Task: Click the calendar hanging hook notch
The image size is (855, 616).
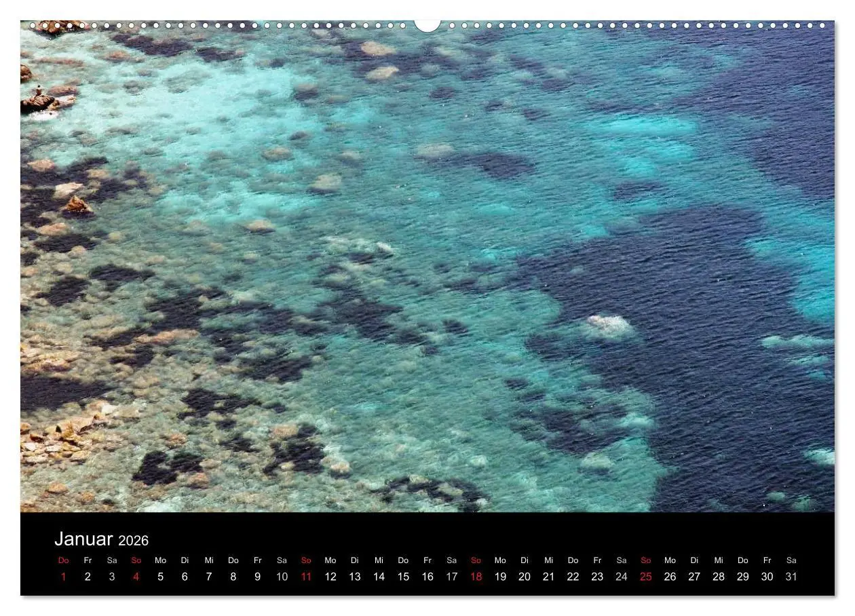Action: click(x=427, y=25)
